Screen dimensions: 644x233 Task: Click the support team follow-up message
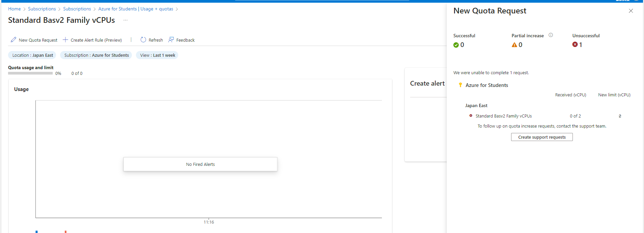(x=542, y=126)
